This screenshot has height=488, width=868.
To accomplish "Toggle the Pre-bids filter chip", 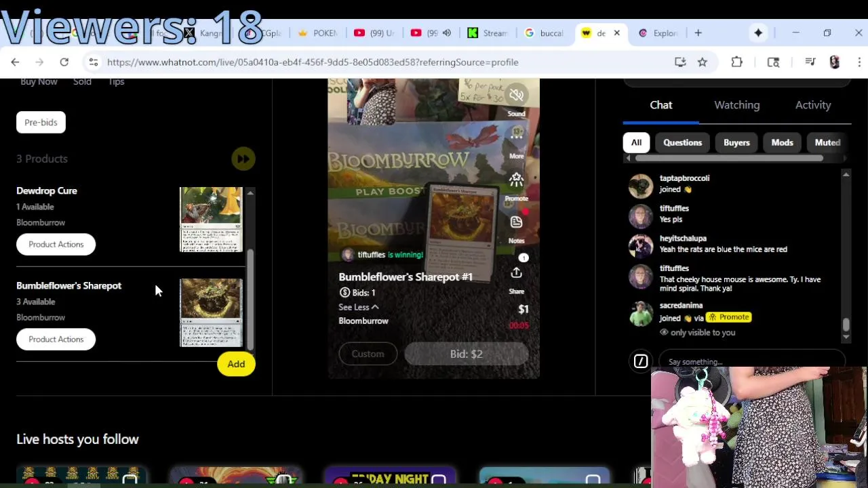I will (41, 123).
